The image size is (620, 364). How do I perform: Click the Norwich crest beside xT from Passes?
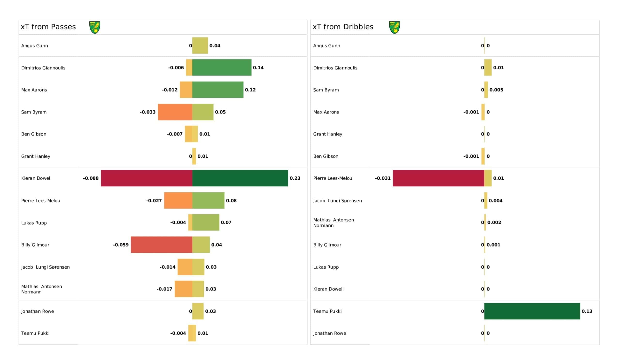tap(95, 27)
